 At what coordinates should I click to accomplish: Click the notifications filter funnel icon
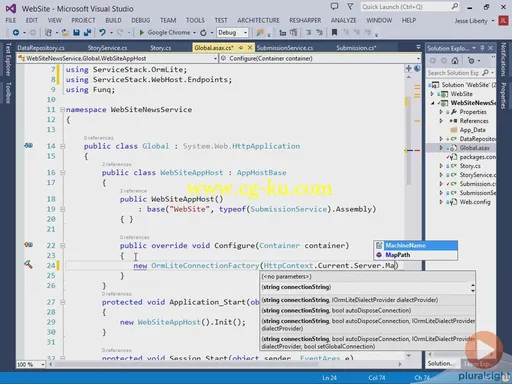tap(350, 6)
